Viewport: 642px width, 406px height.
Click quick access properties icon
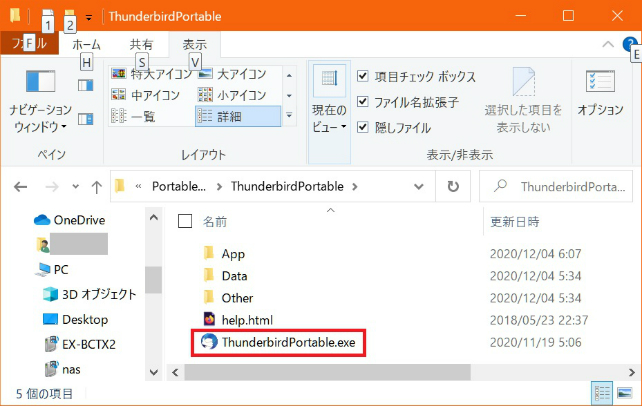48,16
